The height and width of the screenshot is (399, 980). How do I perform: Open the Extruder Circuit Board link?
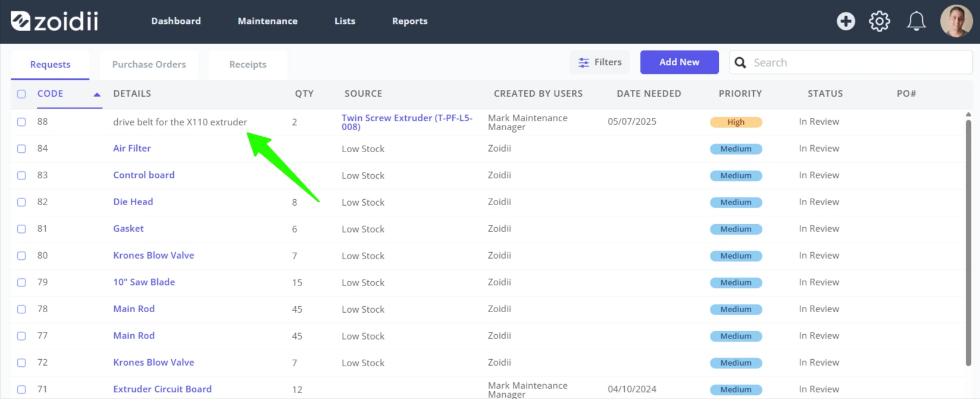162,389
